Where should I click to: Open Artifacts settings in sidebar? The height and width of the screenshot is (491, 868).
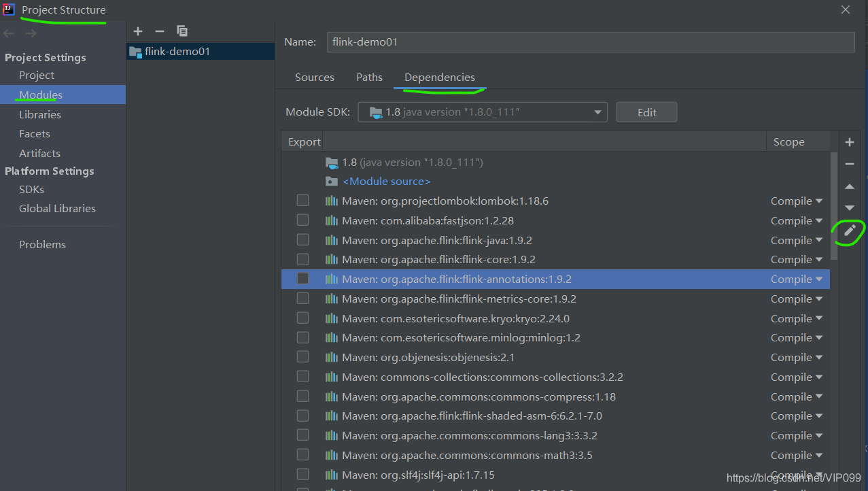click(x=39, y=153)
